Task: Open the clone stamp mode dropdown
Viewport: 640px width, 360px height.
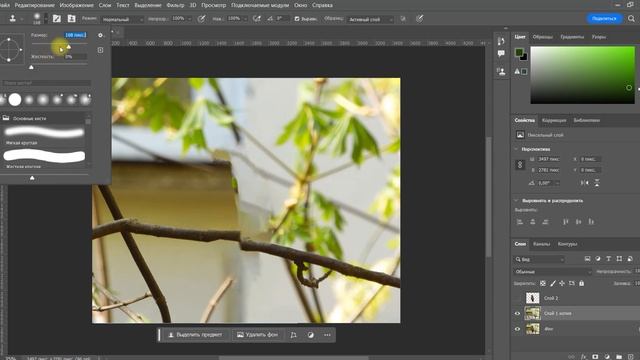Action: pos(122,19)
